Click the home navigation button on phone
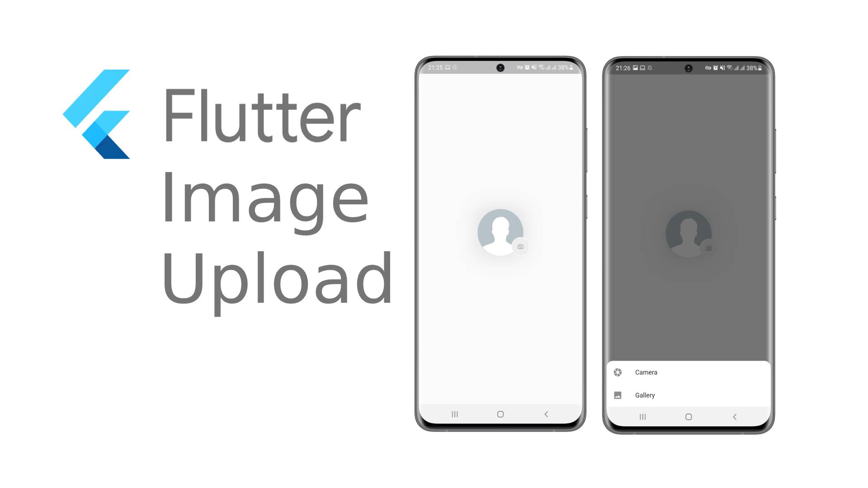 [x=500, y=414]
